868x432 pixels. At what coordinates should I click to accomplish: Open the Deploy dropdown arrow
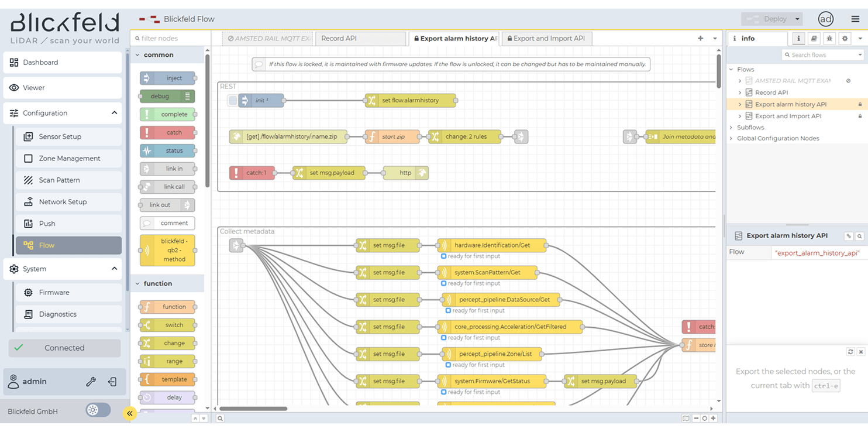pyautogui.click(x=797, y=19)
